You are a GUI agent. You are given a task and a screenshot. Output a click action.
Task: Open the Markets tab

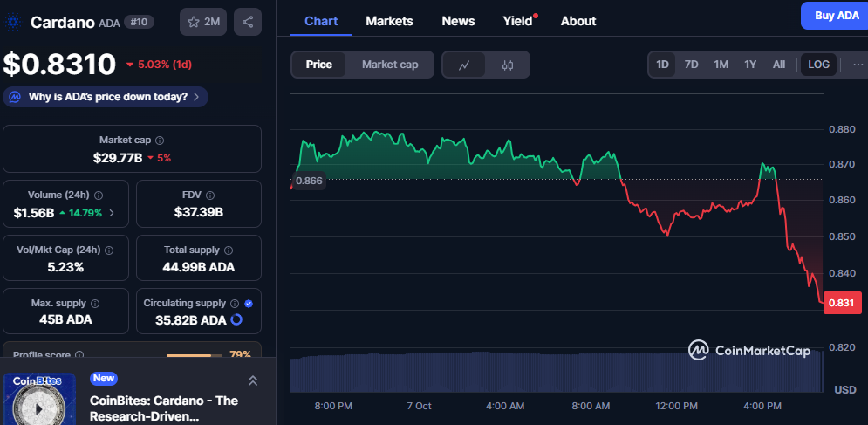[389, 21]
